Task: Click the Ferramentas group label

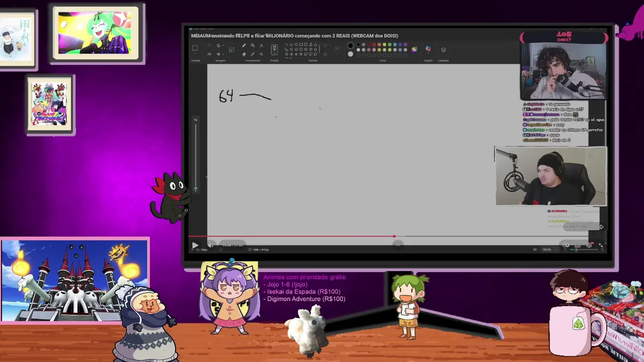Action: (253, 60)
